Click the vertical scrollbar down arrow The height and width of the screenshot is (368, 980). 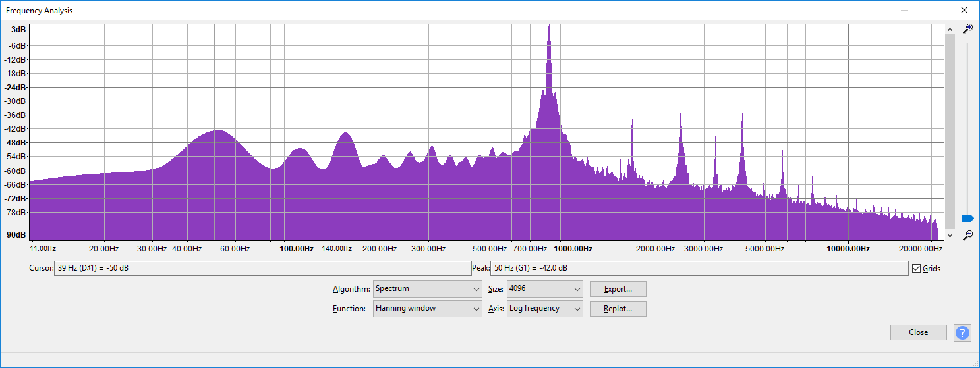[950, 235]
